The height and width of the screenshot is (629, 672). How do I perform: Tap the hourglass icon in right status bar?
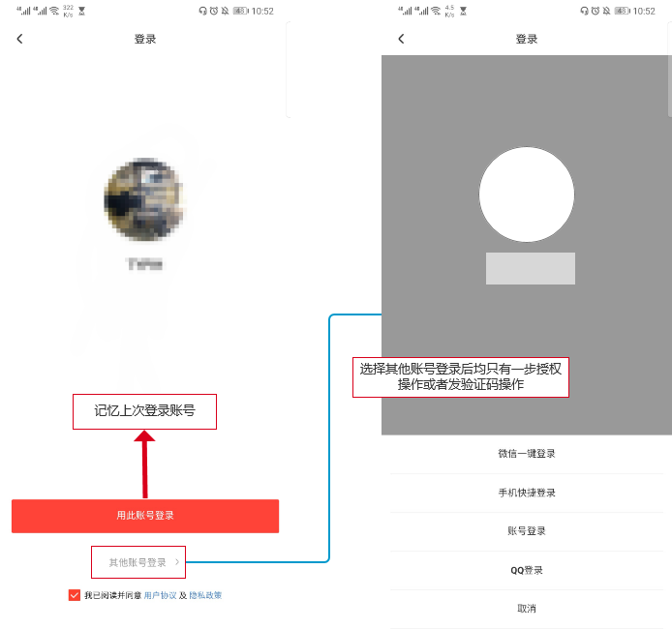463,12
